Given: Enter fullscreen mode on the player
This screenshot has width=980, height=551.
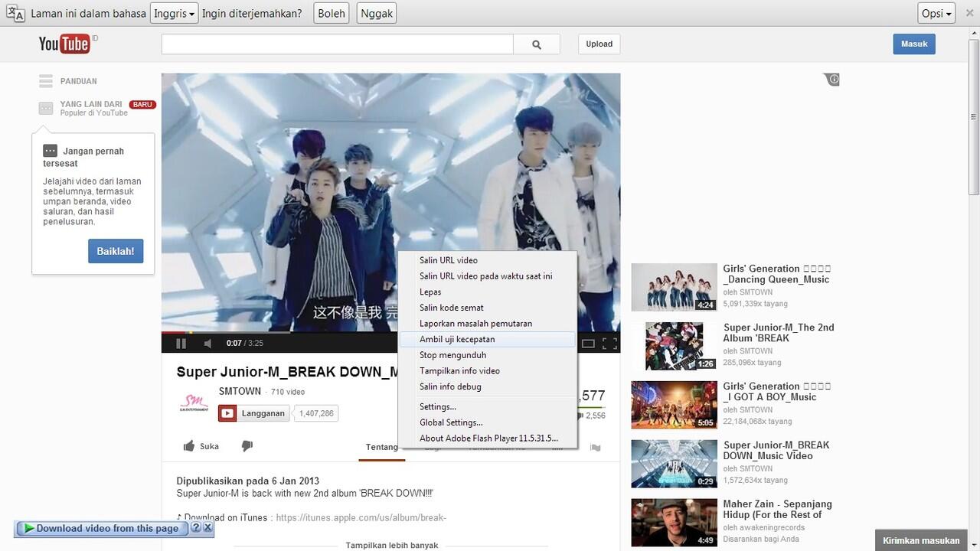Looking at the screenshot, I should [x=609, y=344].
